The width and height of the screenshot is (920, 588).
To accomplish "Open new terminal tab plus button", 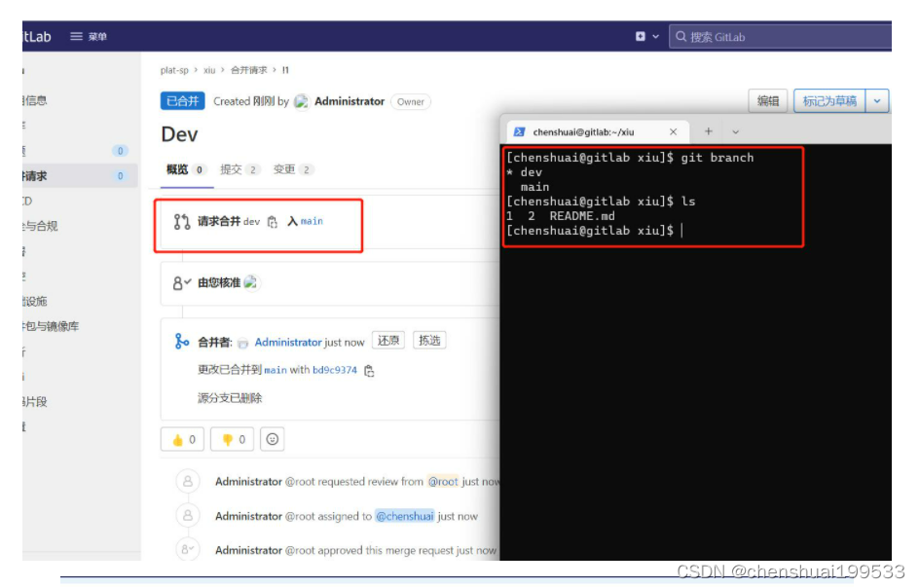I will click(708, 131).
